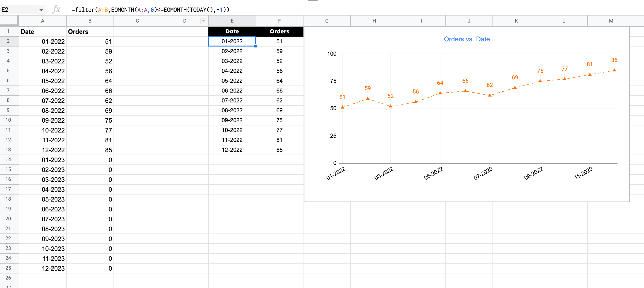Click cell A14 with 01-2023

click(43, 160)
